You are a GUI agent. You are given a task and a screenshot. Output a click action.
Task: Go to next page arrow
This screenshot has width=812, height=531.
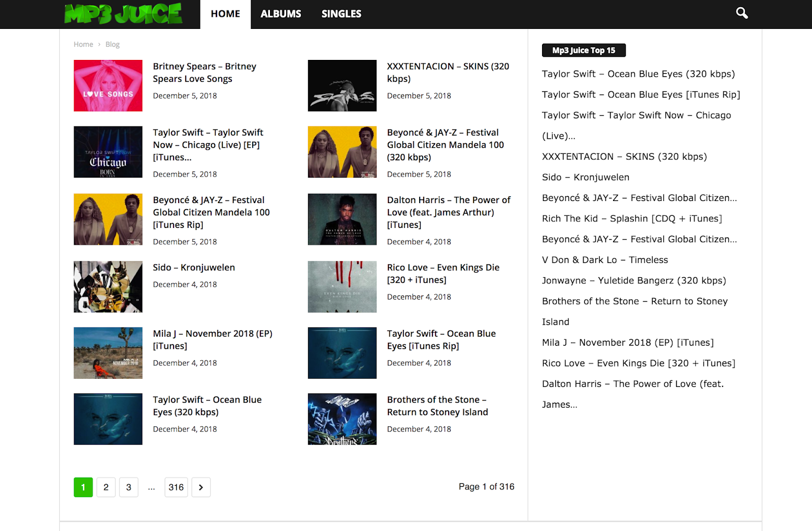click(201, 487)
